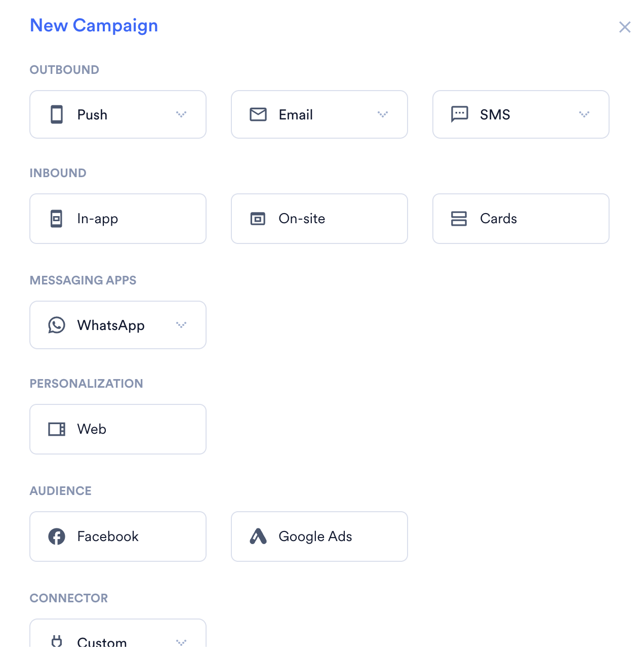
Task: Click the WhatsApp logo icon
Action: (x=57, y=325)
